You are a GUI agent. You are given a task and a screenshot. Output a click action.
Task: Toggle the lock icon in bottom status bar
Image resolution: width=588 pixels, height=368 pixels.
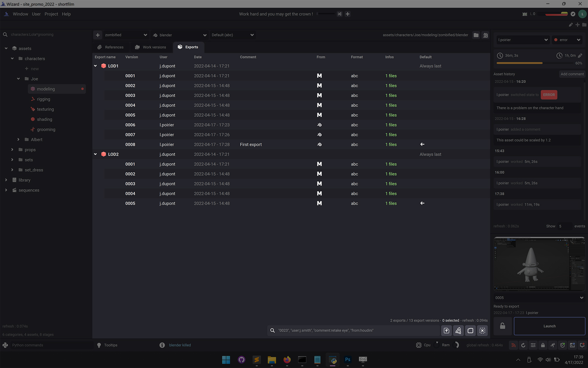pyautogui.click(x=543, y=345)
